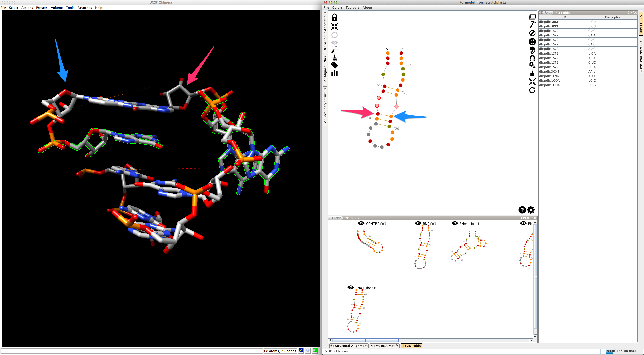Click the horizontal scrollbar in 2D Folds

click(365, 341)
